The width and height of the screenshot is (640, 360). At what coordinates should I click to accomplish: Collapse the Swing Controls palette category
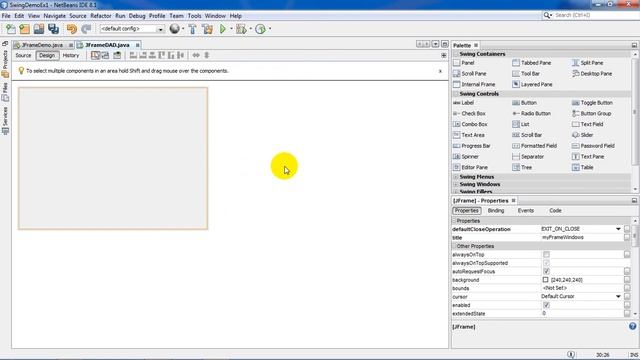coord(456,94)
